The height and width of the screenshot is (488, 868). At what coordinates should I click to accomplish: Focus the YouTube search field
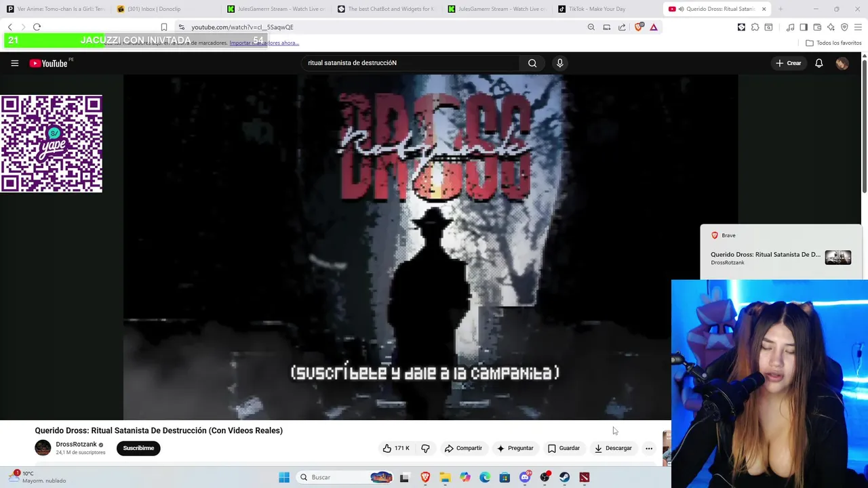411,63
